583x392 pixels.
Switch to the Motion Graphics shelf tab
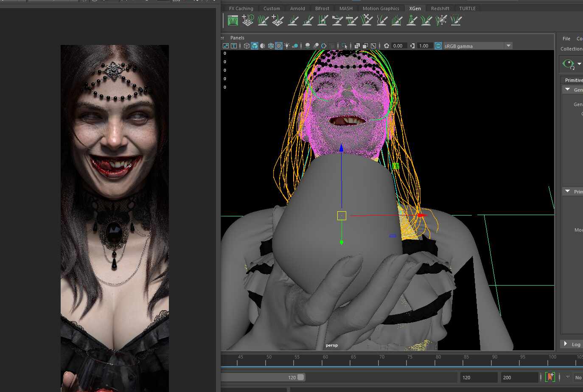[381, 8]
